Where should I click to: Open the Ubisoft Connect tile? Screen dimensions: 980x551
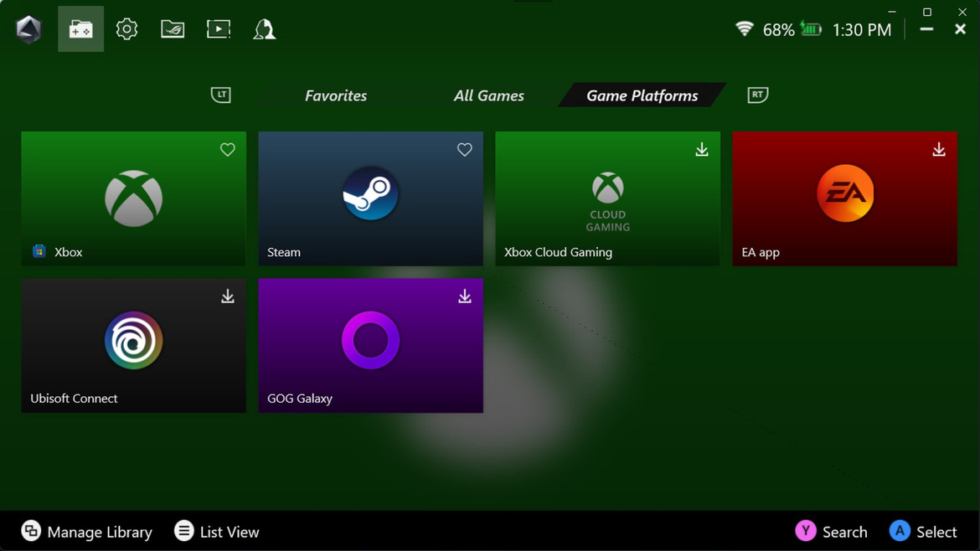coord(134,346)
